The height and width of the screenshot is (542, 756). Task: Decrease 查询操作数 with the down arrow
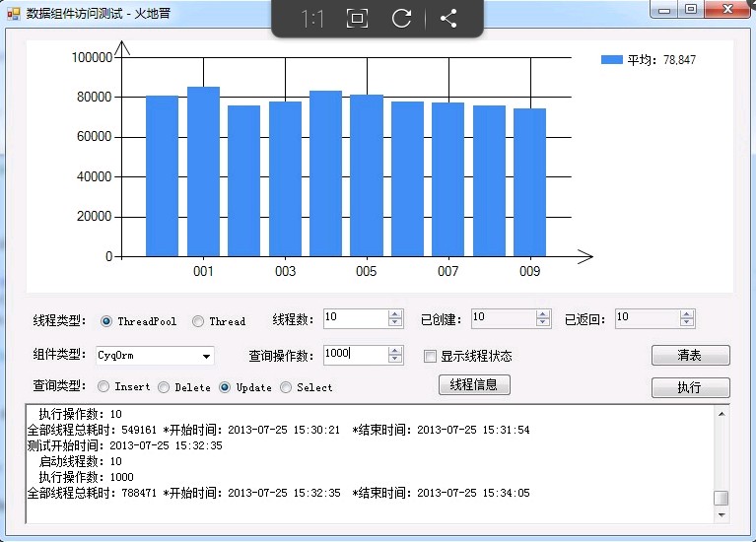point(395,360)
